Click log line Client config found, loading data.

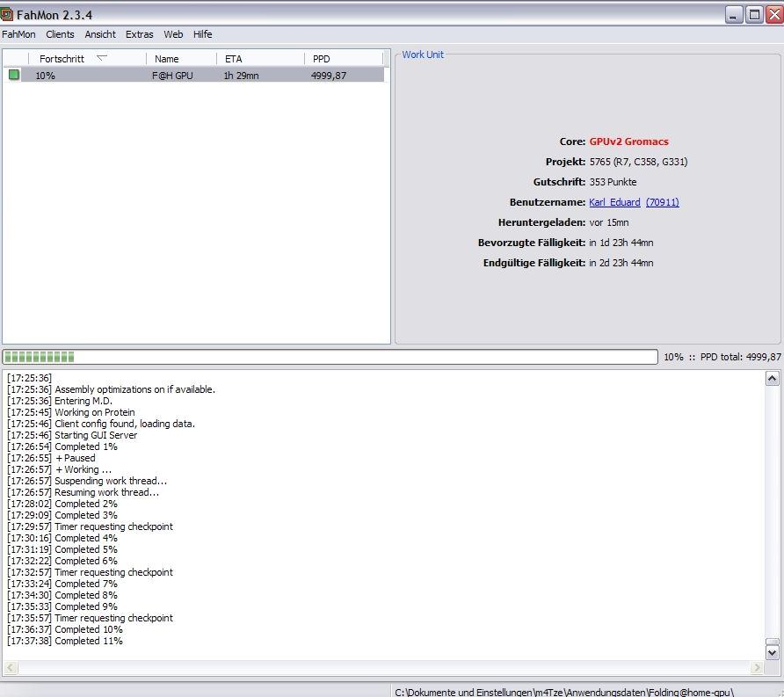[101, 424]
